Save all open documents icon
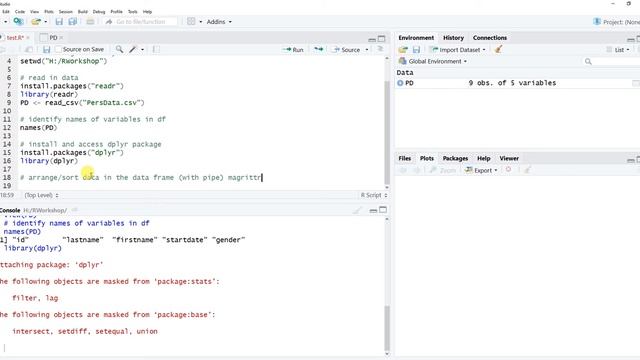This screenshot has height=360, width=640. tap(73, 22)
